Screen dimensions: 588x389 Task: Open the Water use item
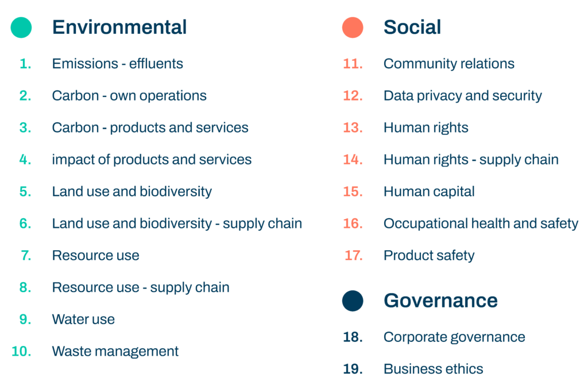pos(83,319)
